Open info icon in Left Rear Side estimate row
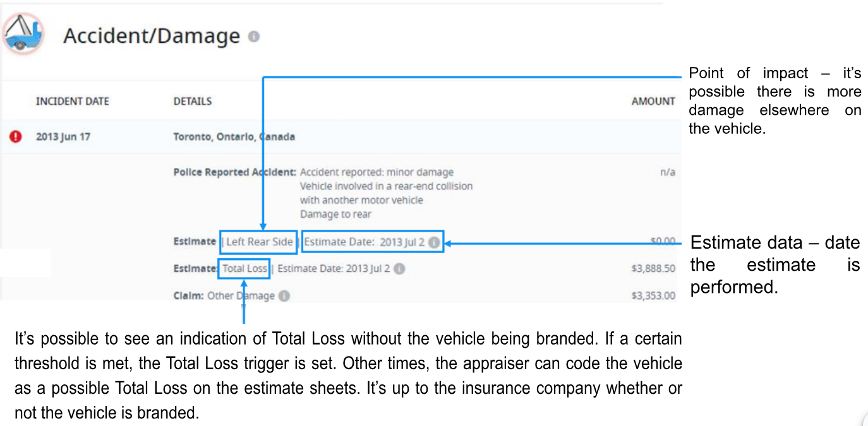Viewport: 868px width, 426px height. click(434, 242)
